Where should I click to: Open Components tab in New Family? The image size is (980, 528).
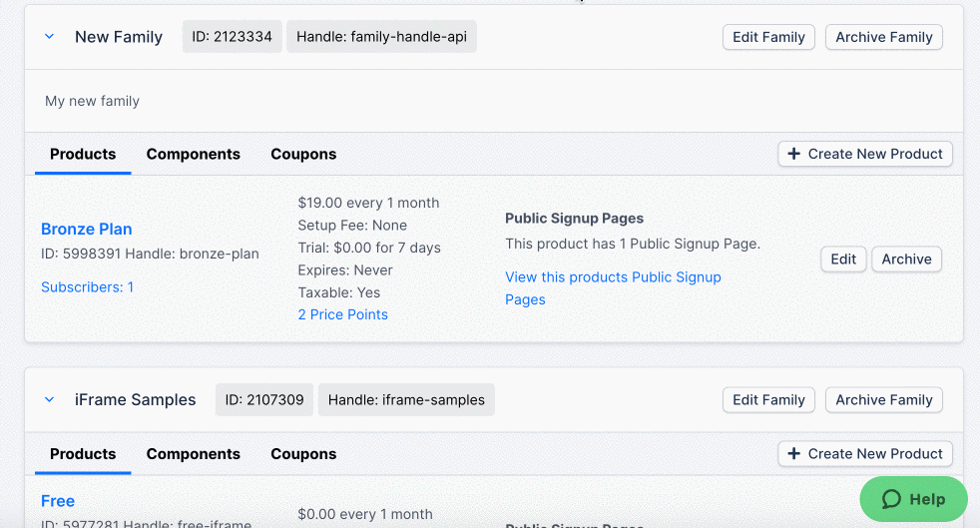click(x=193, y=154)
